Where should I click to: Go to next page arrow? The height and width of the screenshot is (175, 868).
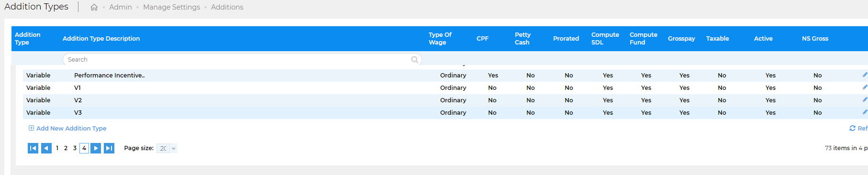96,148
